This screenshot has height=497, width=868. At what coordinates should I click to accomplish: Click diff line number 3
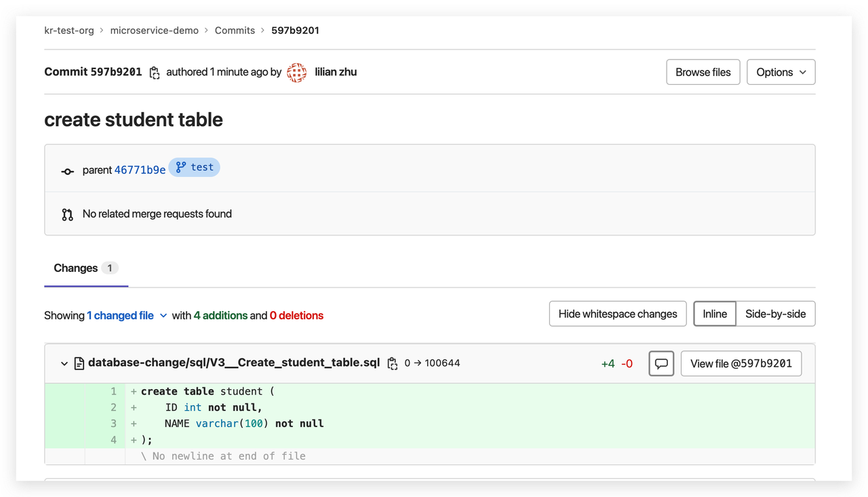coord(113,424)
